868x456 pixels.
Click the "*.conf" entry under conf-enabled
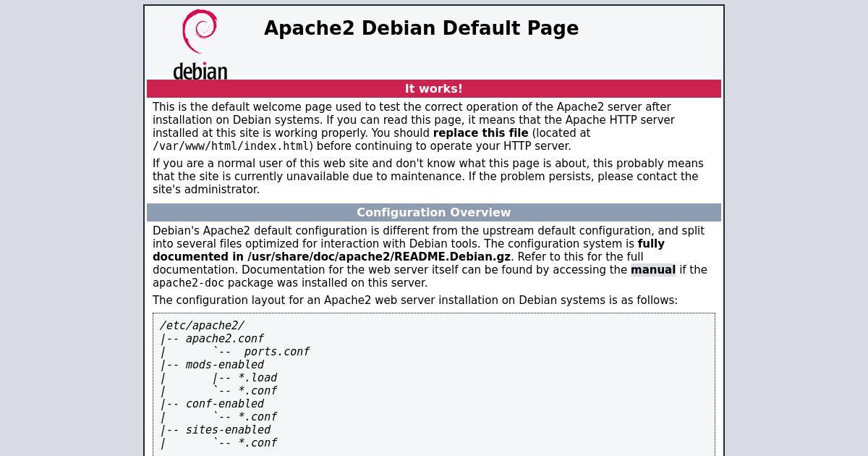[x=258, y=417]
